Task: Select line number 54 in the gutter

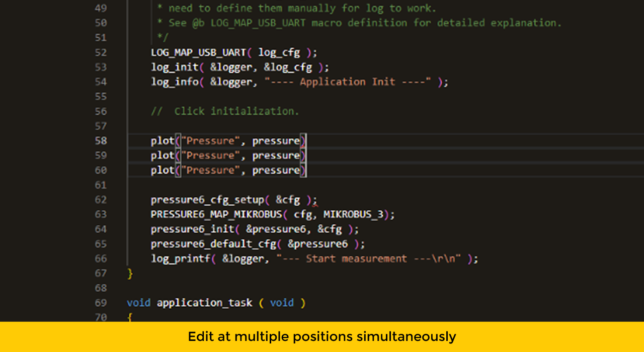Action: [x=101, y=81]
